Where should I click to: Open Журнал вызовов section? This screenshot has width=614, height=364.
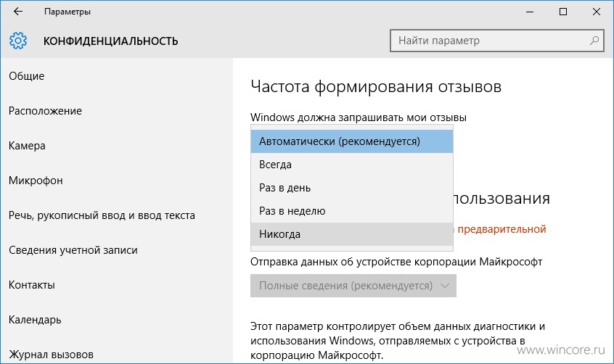[x=51, y=355]
